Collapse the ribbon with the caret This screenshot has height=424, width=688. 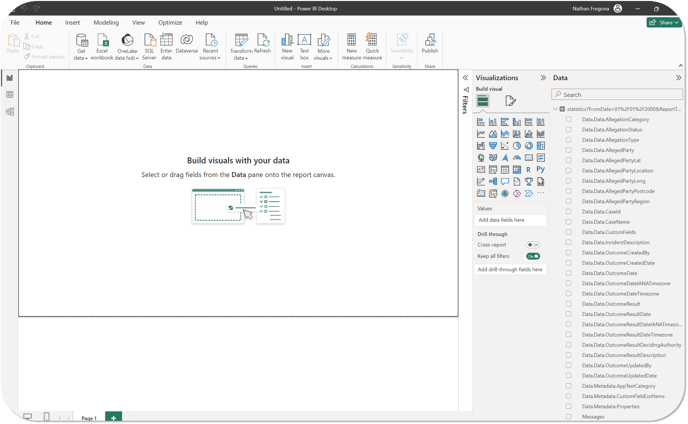(x=681, y=65)
